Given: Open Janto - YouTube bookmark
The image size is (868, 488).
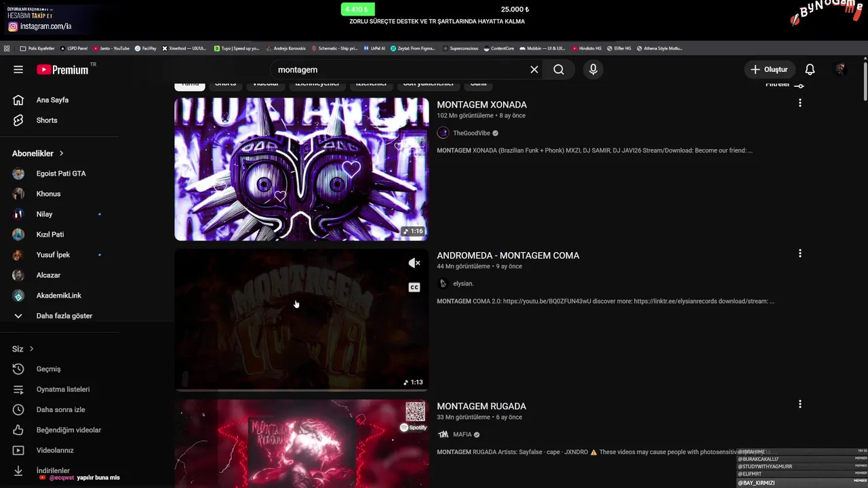Looking at the screenshot, I should coord(111,48).
